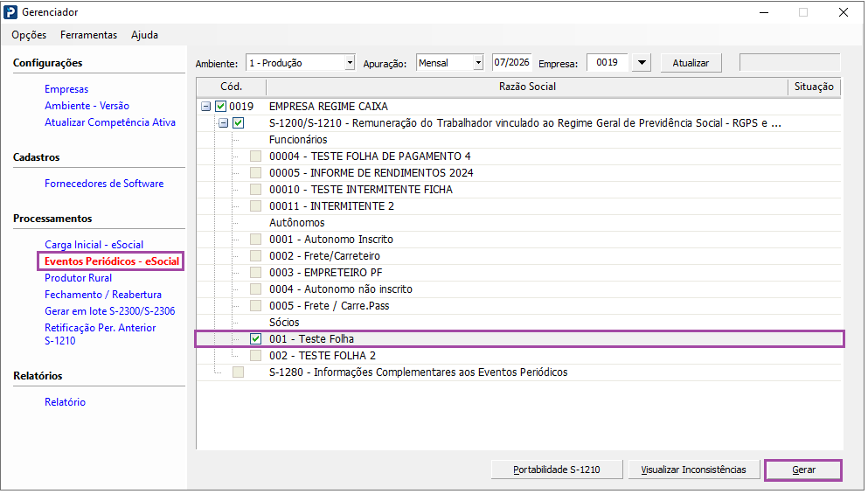Viewport: 868px width, 494px height.
Task: Open Ambiente - Versão link
Action: point(87,106)
